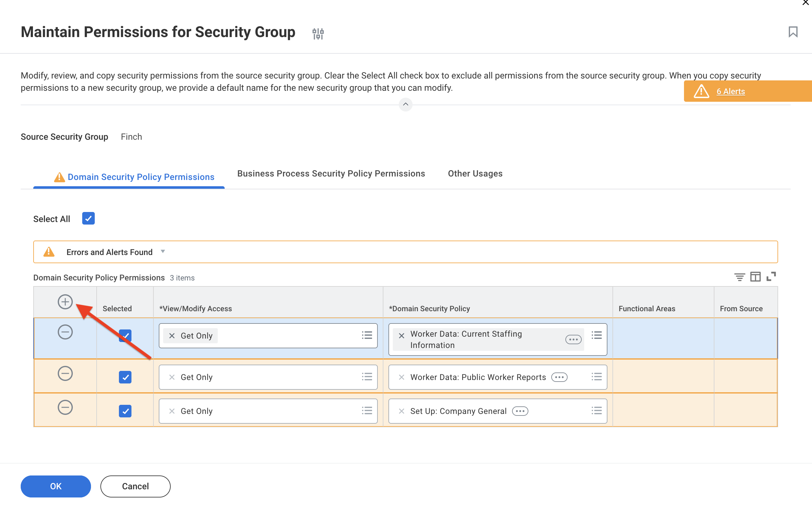Open policy prompt list for Worker Data: Public Worker Reports
This screenshot has height=505, width=812.
coord(596,377)
